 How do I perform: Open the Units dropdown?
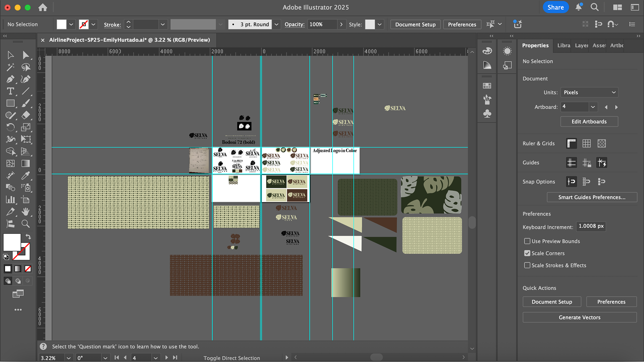point(589,92)
